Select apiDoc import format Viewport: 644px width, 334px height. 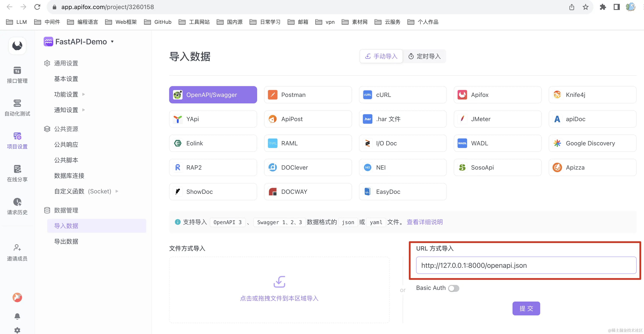593,119
